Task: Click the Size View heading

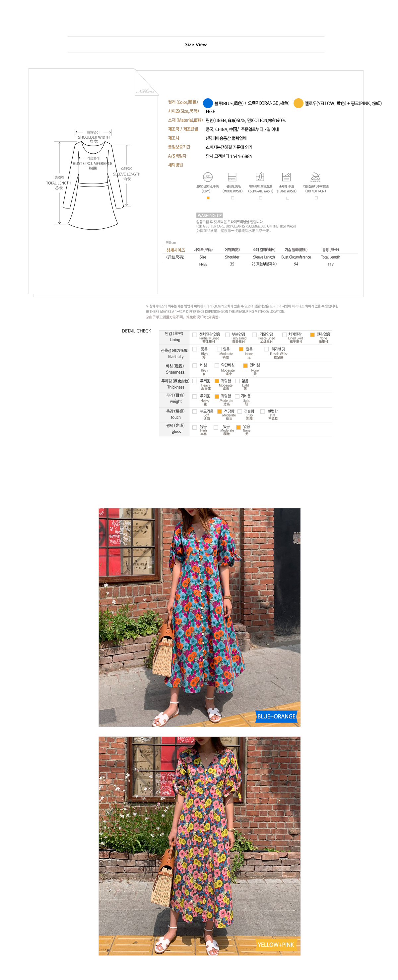Action: (x=196, y=44)
